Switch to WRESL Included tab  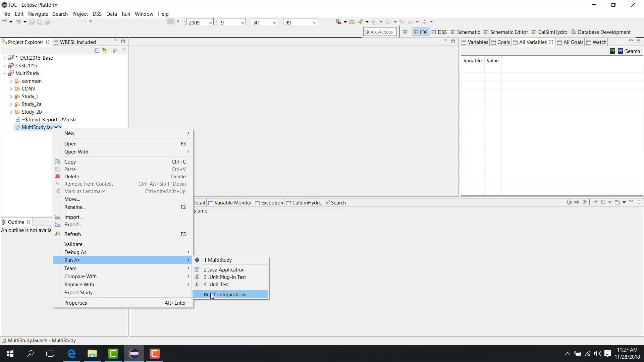click(75, 42)
